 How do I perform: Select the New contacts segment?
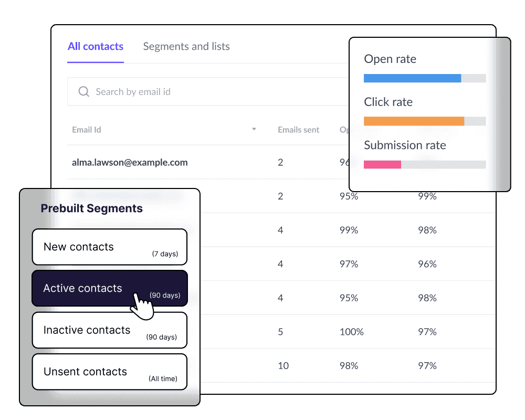[110, 247]
